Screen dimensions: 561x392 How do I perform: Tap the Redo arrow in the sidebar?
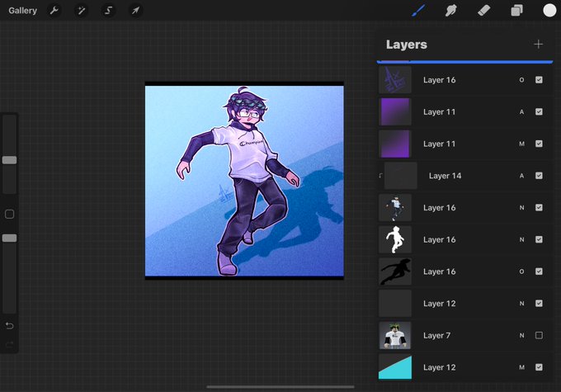pyautogui.click(x=10, y=344)
